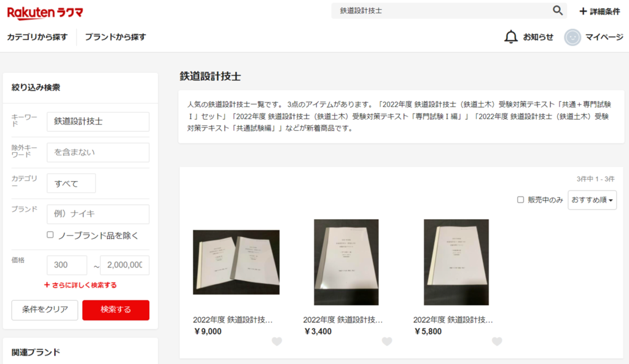Open the ¥9,000 two-book set thumbnail
This screenshot has width=629, height=364.
click(236, 262)
